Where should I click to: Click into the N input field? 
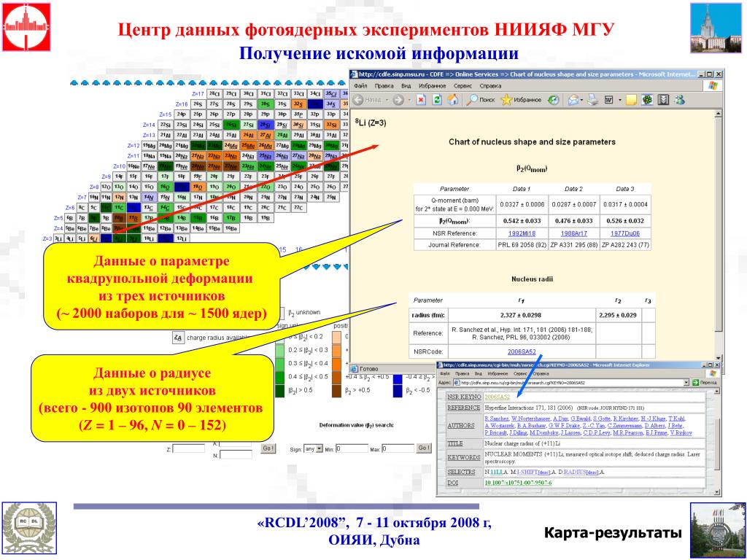(x=236, y=455)
